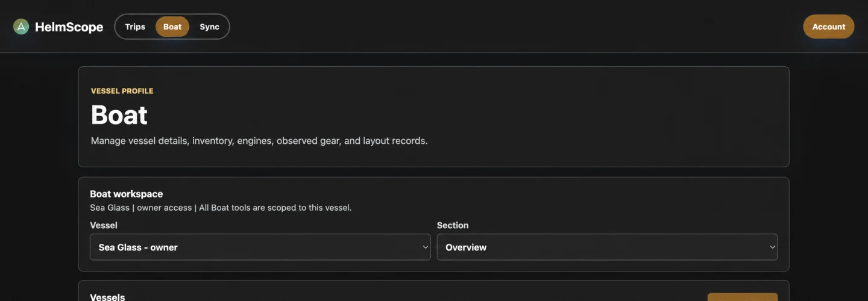Screen dimensions: 868x301
Task: Open the Vessel dropdown showing Sea Glass - owner
Action: point(260,247)
